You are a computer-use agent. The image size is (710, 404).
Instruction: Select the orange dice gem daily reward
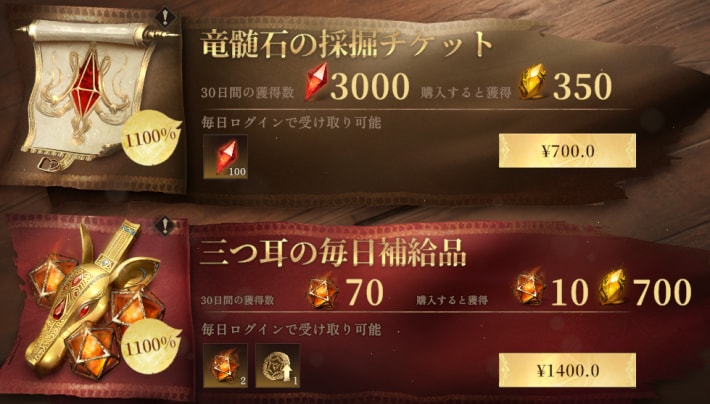point(225,366)
